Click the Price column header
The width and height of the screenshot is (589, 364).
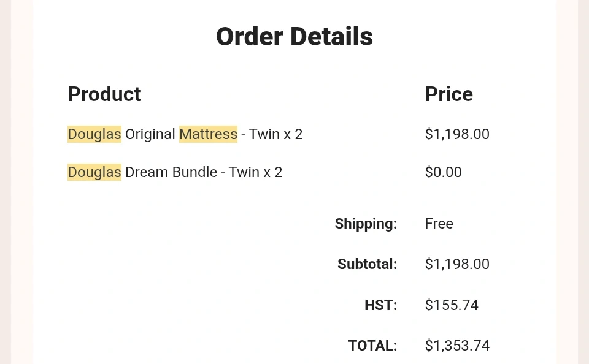(x=448, y=94)
